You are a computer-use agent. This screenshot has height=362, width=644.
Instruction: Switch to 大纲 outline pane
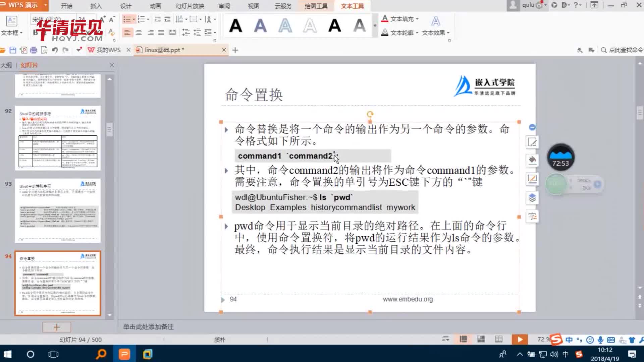pos(6,65)
